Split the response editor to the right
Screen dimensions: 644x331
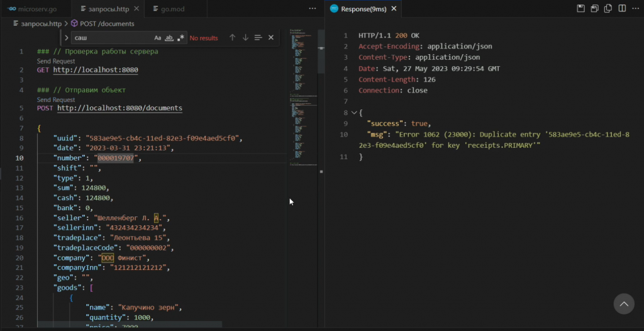622,8
